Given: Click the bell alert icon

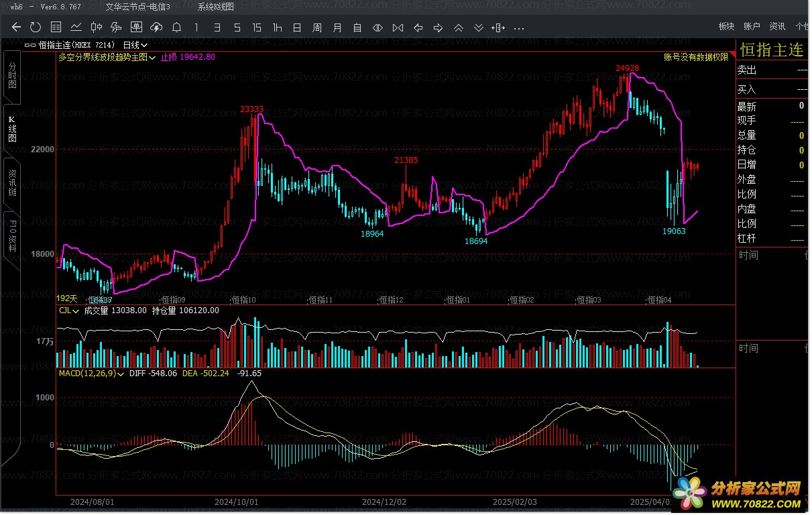Looking at the screenshot, I should click(x=176, y=27).
